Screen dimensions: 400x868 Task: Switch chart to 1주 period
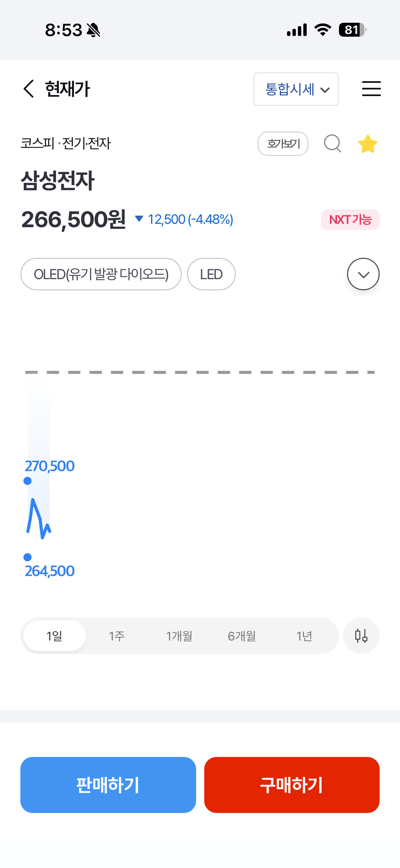[117, 636]
